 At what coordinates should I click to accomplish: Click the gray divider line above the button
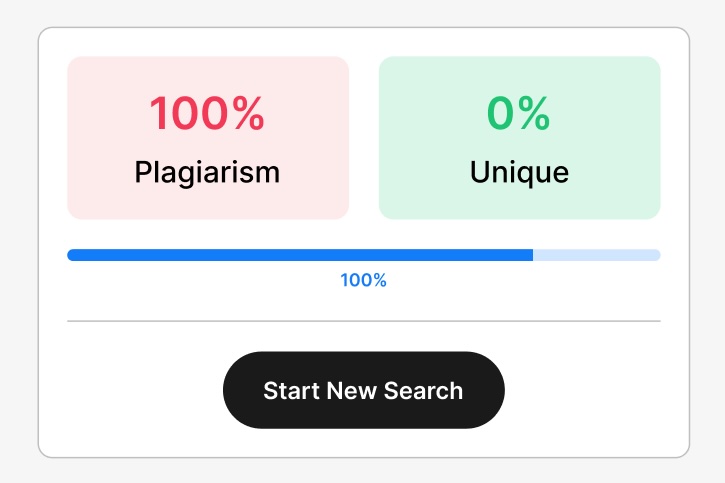pyautogui.click(x=363, y=321)
